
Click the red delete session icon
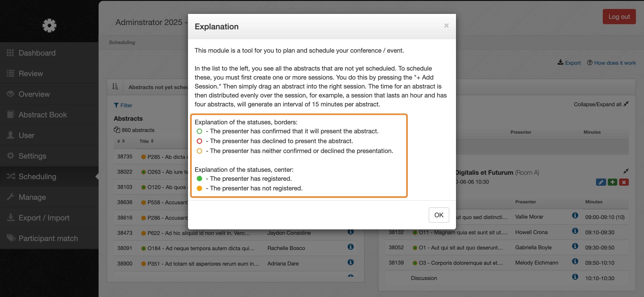pos(624,182)
